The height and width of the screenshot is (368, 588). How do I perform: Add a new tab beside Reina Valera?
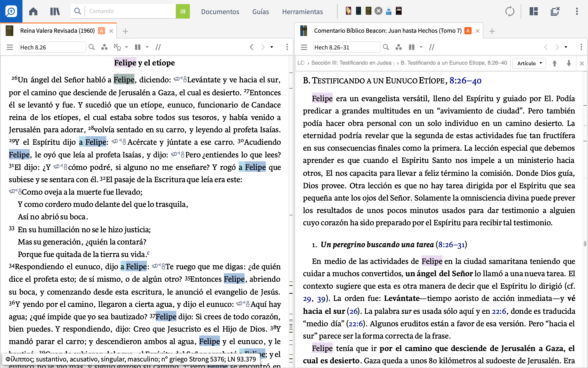click(125, 31)
